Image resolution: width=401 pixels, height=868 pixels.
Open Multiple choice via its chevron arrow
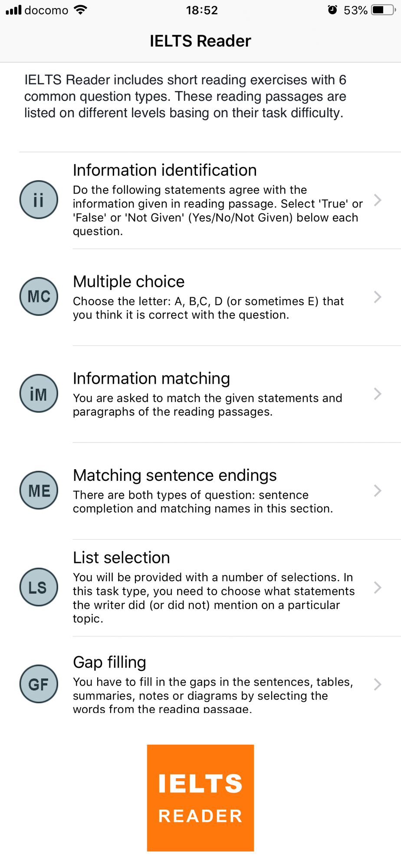(378, 297)
